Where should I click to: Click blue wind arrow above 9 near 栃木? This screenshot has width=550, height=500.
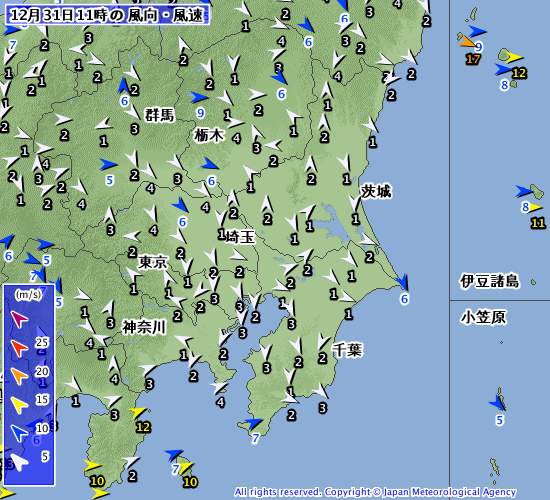[x=200, y=97]
